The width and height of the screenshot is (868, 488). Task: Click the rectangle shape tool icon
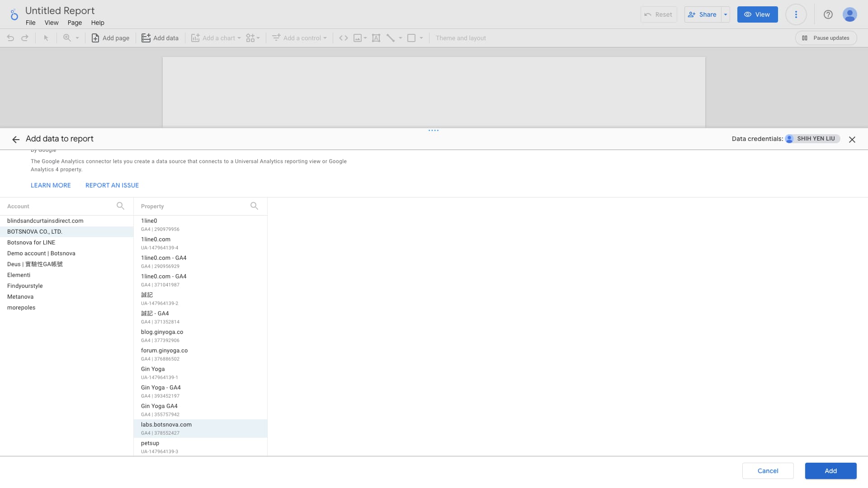coord(411,38)
